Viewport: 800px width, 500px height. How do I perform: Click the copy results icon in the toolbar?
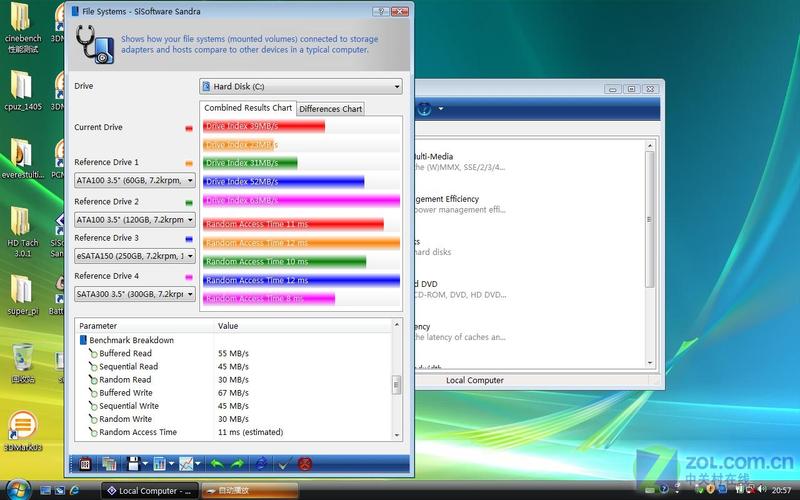(x=109, y=464)
